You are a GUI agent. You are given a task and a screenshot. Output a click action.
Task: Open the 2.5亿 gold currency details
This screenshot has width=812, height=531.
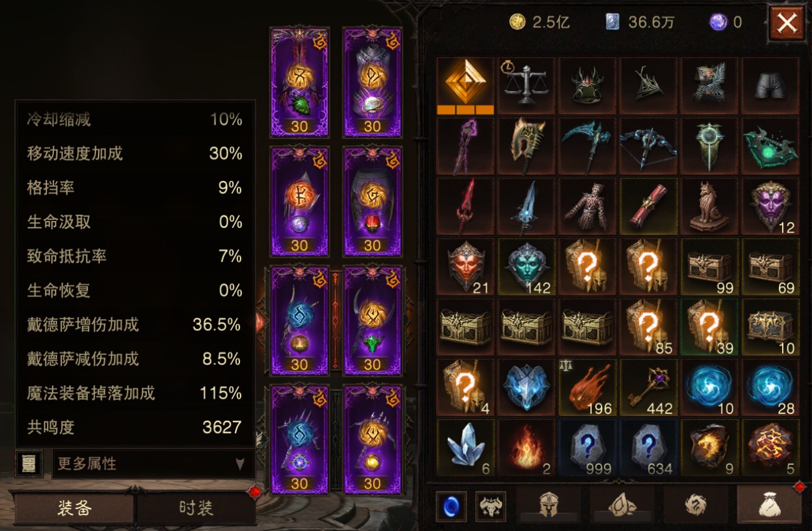[x=540, y=23]
